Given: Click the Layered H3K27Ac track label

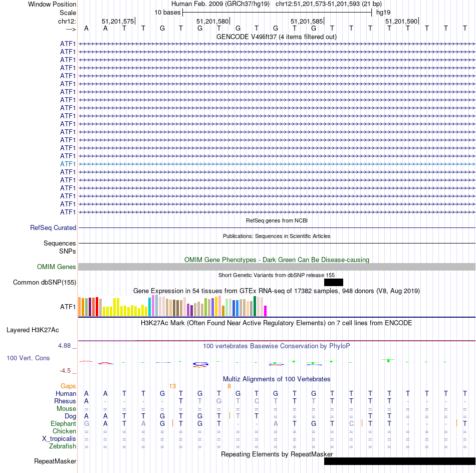Looking at the screenshot, I should pyautogui.click(x=33, y=330).
